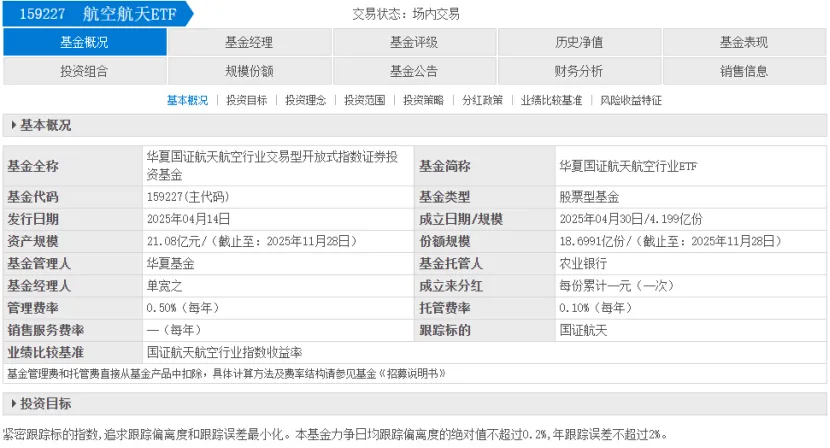Click tracking target 国证航天
The width and height of the screenshot is (830, 448).
[583, 330]
